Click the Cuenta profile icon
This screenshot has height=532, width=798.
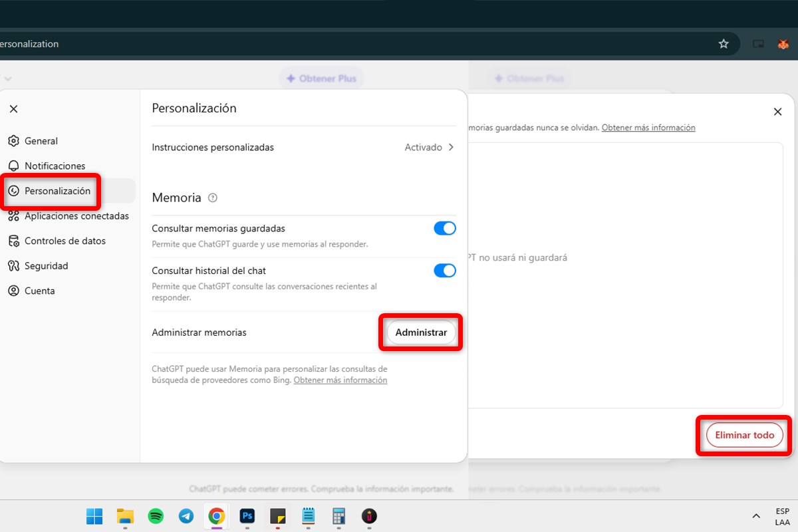(x=13, y=291)
